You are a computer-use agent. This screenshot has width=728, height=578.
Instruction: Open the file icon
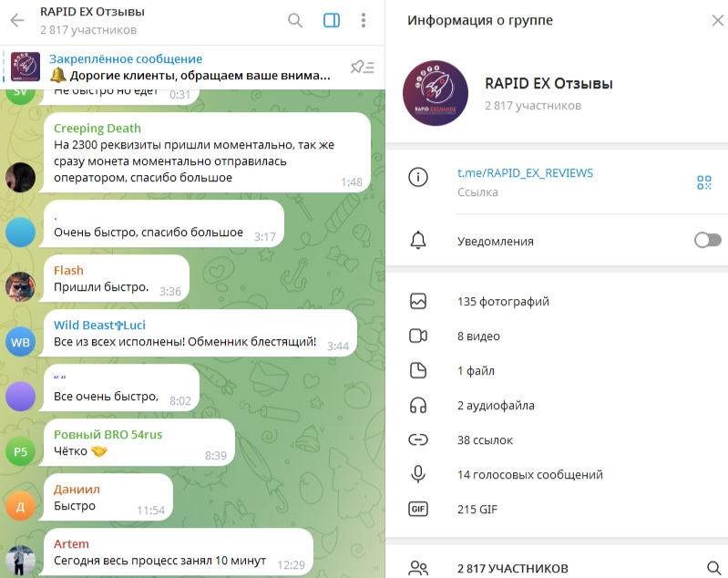click(x=418, y=370)
